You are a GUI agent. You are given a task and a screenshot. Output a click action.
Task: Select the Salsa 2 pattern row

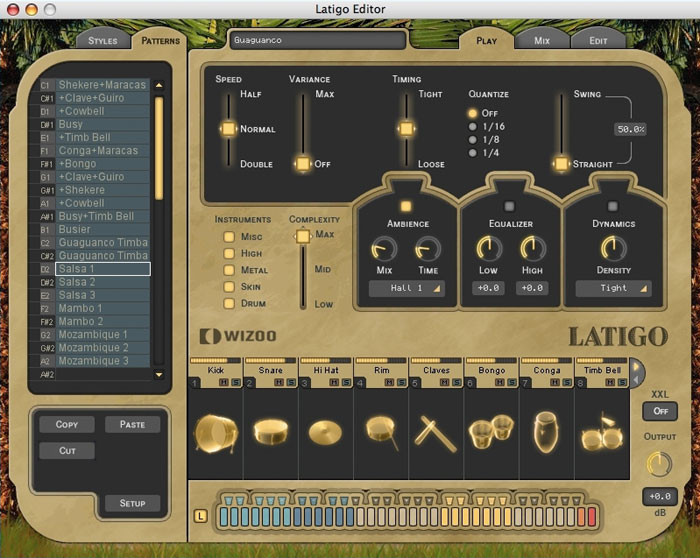pyautogui.click(x=103, y=282)
